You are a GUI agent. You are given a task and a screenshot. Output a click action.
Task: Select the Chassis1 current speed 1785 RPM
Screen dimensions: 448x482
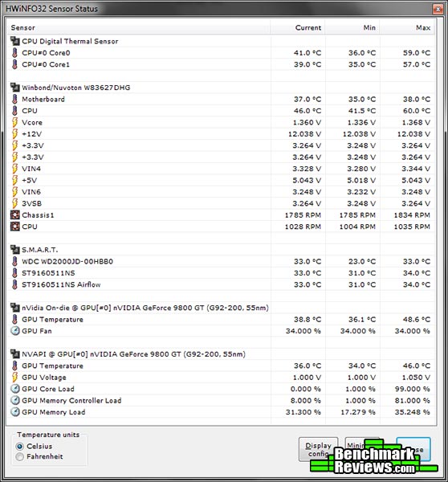pos(303,214)
